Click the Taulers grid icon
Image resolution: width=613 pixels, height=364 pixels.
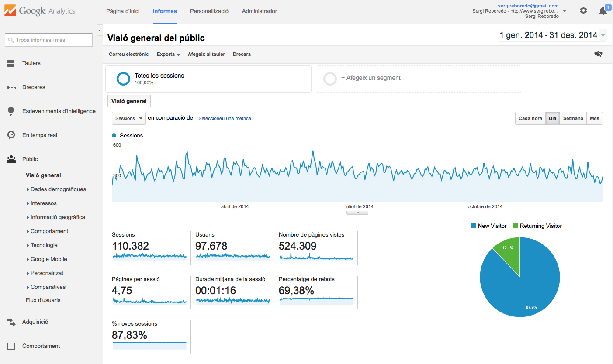[x=11, y=63]
